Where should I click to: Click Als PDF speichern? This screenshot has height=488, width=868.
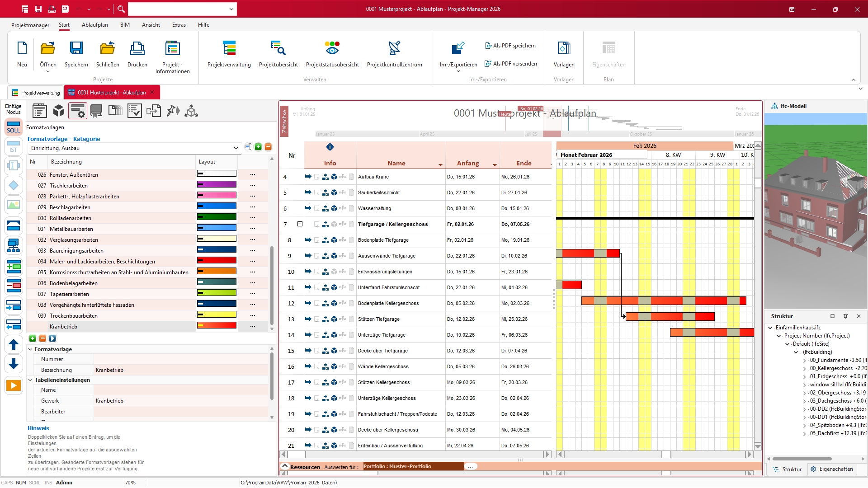coord(510,46)
